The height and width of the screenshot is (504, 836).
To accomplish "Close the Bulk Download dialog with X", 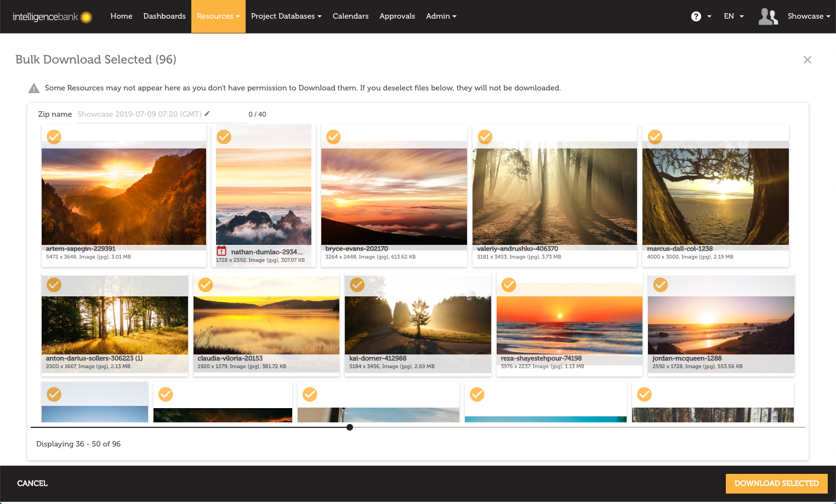I will (807, 60).
